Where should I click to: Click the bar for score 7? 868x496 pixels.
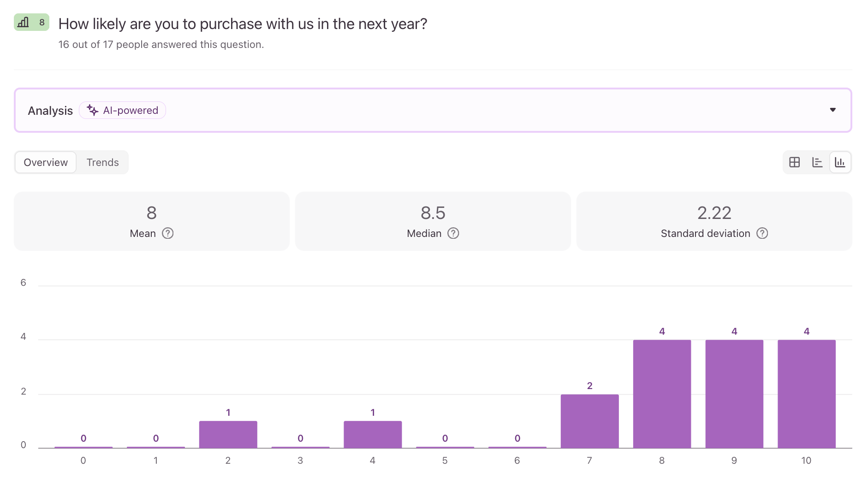pos(589,421)
